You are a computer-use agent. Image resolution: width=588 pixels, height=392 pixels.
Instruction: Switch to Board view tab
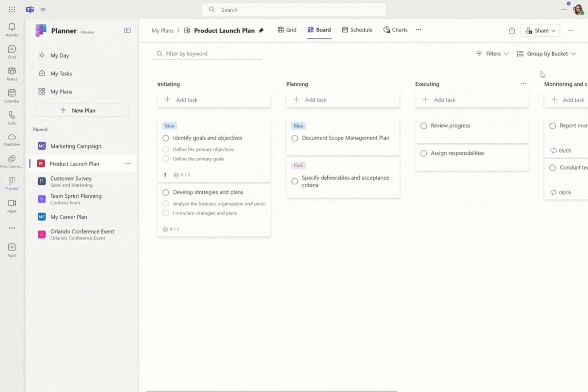319,30
